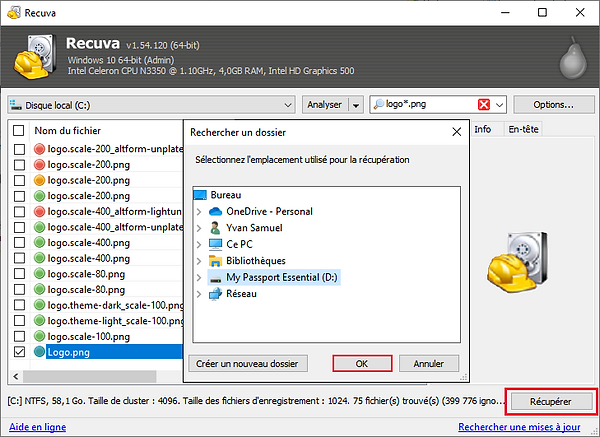
Task: Check the logo.scale-100.png checkbox
Action: point(19,336)
